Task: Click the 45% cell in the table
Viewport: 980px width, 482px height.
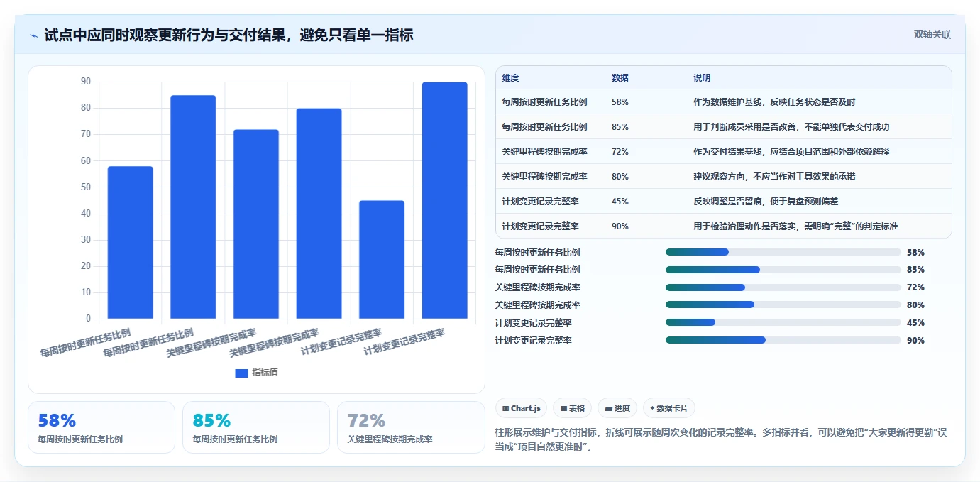Action: tap(620, 202)
